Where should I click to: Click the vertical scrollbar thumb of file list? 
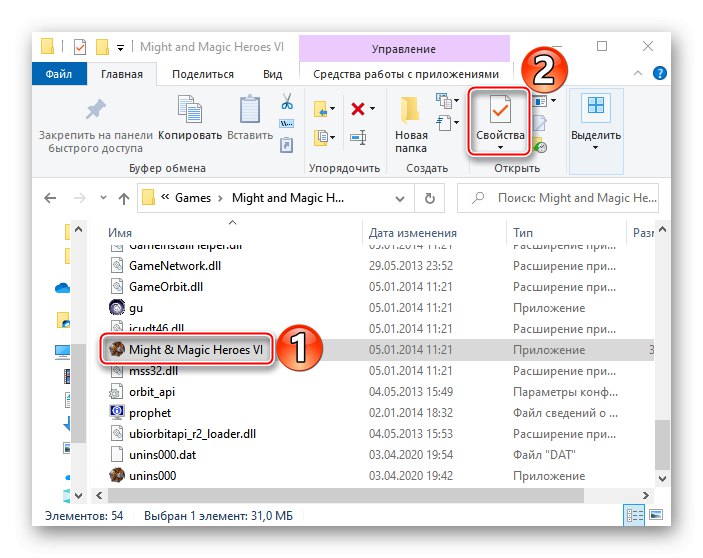(662, 444)
